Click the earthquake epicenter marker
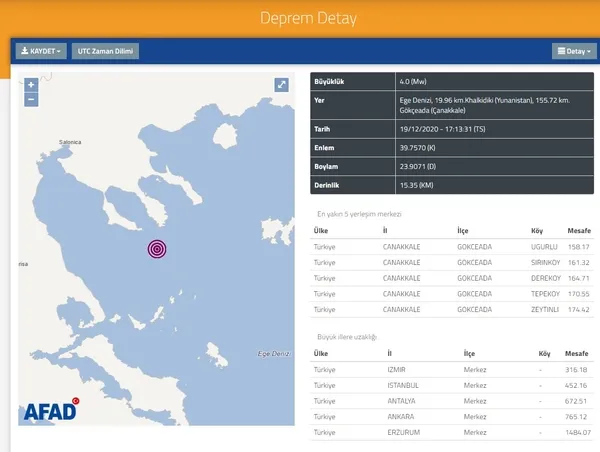Viewport: 600px width, 452px height. (157, 249)
